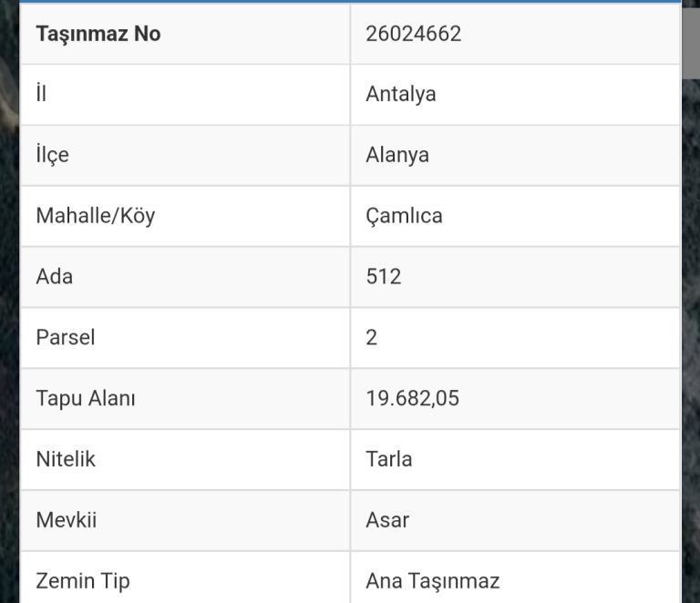Select the Zemin Tip value Ana Taşınmaz
The width and height of the screenshot is (700, 603).
click(433, 581)
